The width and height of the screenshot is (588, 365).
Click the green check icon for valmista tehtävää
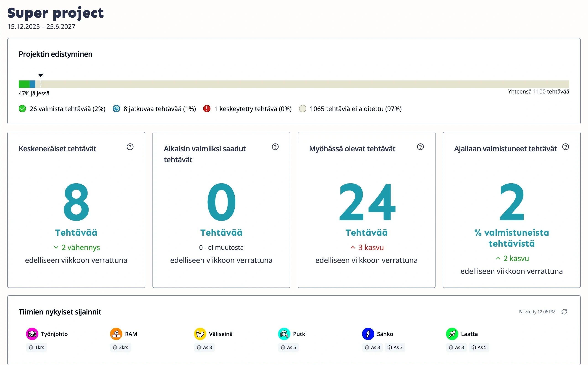point(22,109)
